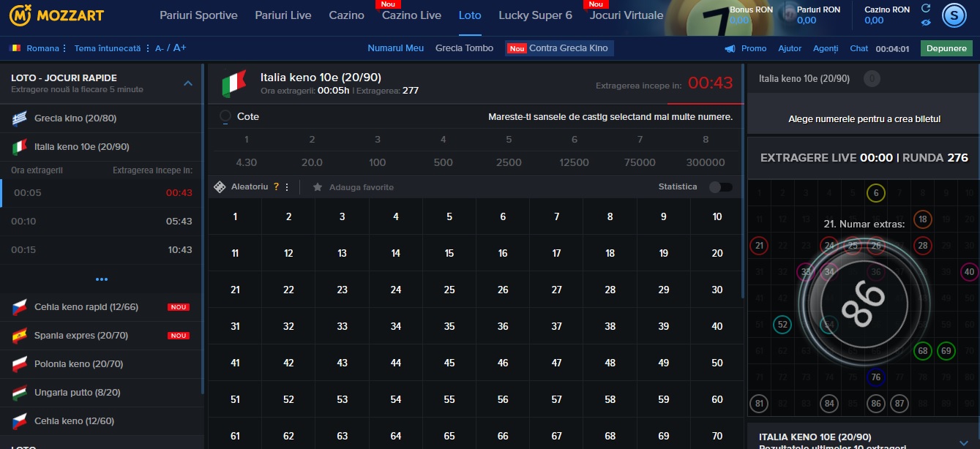The height and width of the screenshot is (449, 980).
Task: Select number 53 in keno grid
Action: (x=342, y=399)
